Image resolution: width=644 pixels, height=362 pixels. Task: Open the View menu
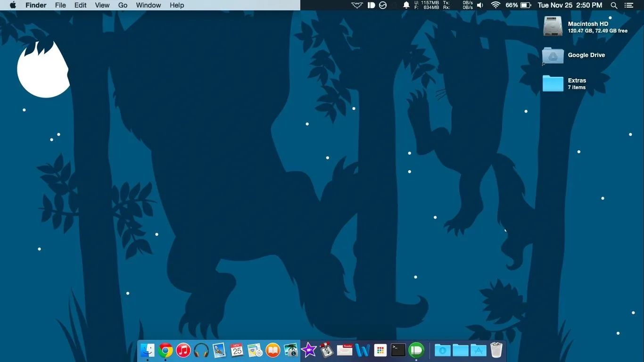coord(102,5)
